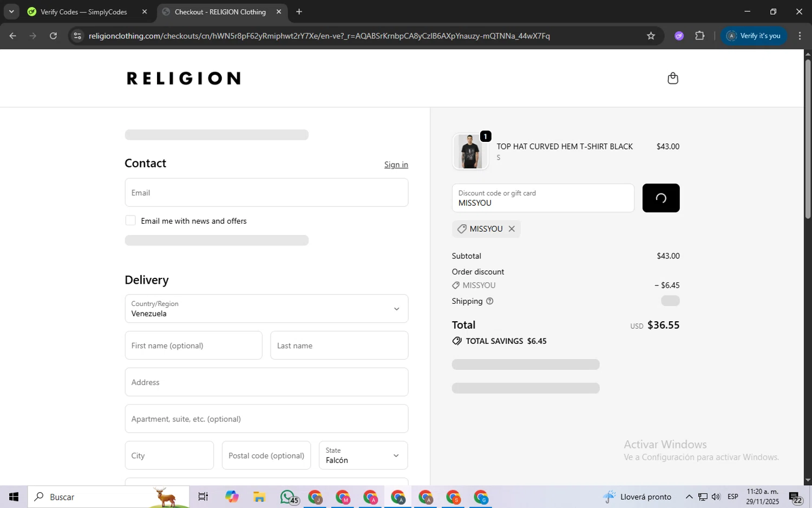812x508 pixels.
Task: Click the address bar URL
Action: 319,36
